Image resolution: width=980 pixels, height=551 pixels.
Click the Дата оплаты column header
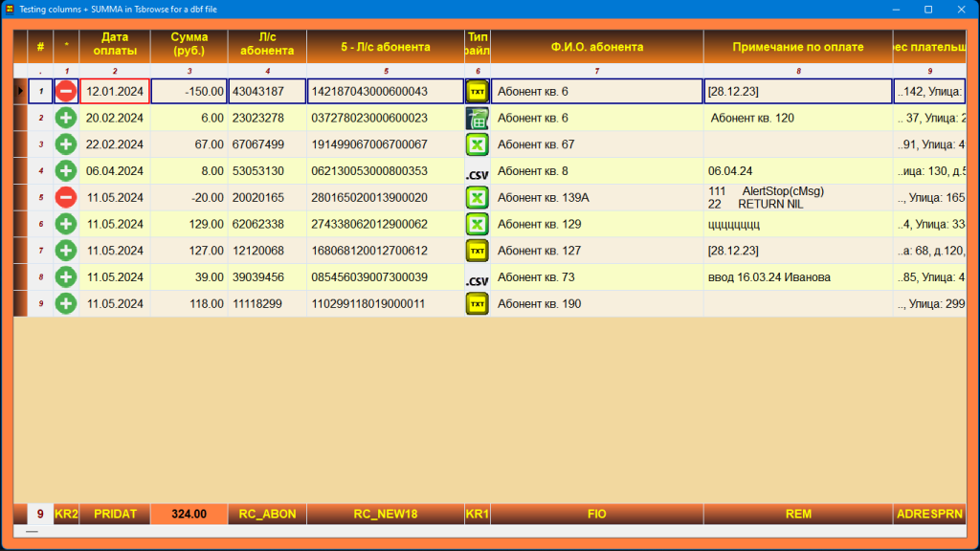click(115, 46)
